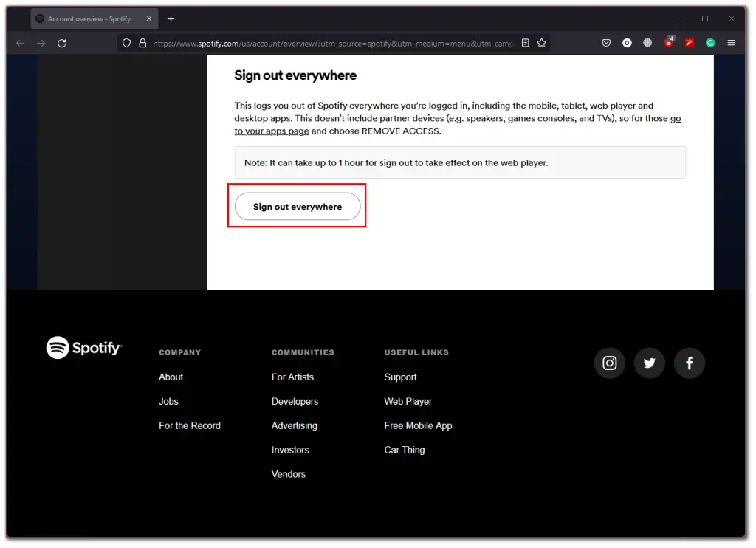The width and height of the screenshot is (756, 548).
Task: Open the red badge extension icon
Action: point(669,42)
